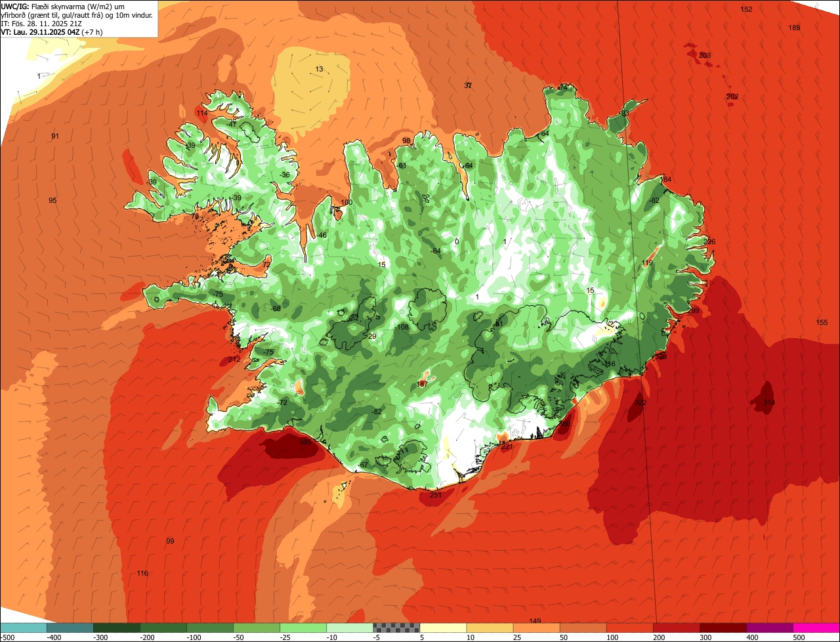Click the '187' value in south-central Iceland
840x642 pixels.
pyautogui.click(x=423, y=383)
